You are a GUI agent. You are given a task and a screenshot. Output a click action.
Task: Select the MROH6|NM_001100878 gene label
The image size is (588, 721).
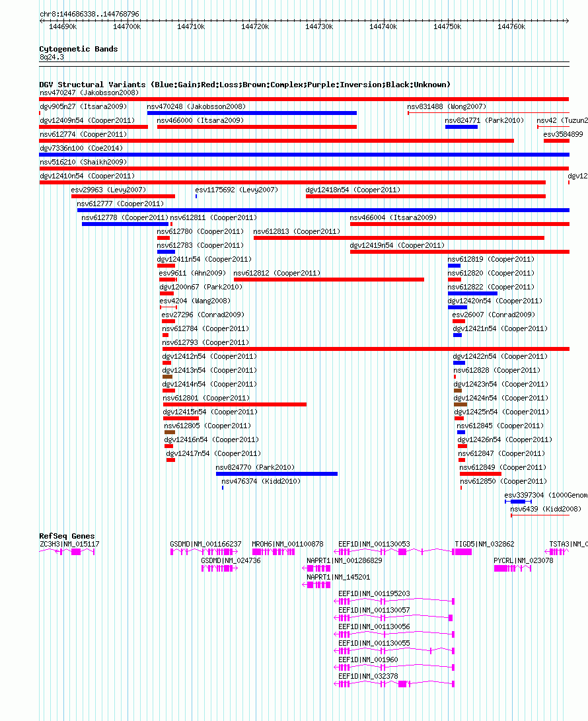(288, 544)
